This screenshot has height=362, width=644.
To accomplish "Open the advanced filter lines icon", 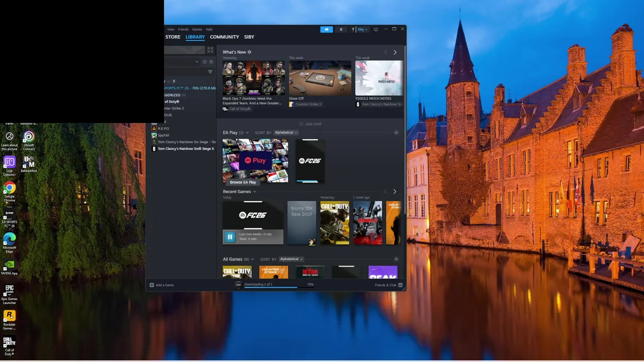I will click(x=210, y=72).
